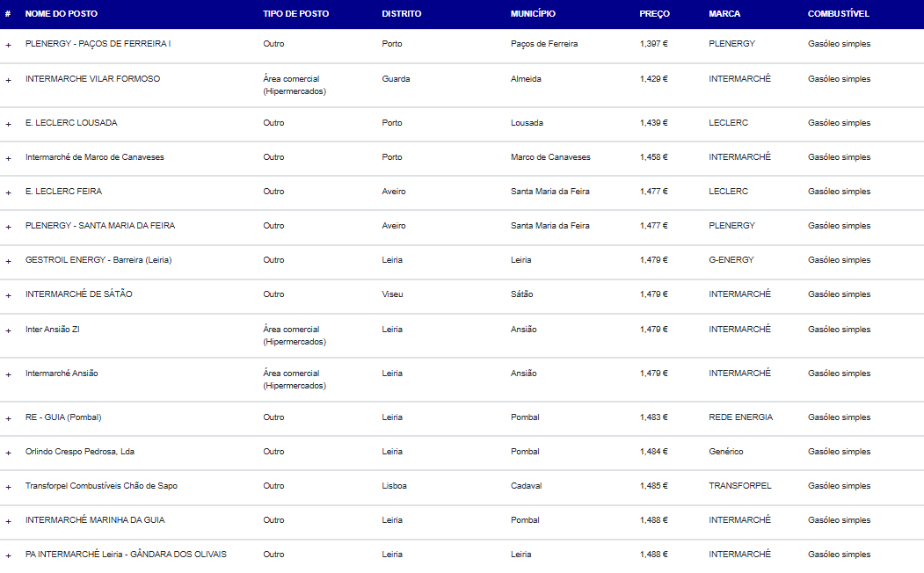
Task: Sort by PREÇO column header
Action: [654, 14]
